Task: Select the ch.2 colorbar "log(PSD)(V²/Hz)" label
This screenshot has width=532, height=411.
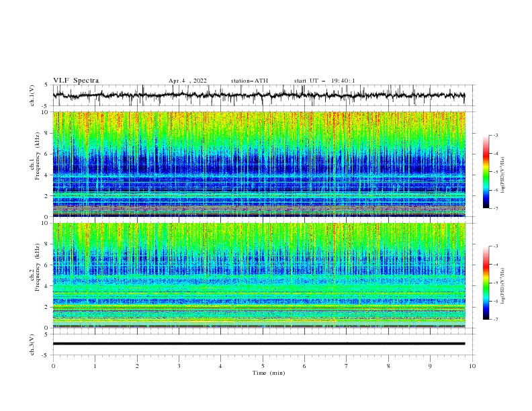Action: click(x=502, y=286)
